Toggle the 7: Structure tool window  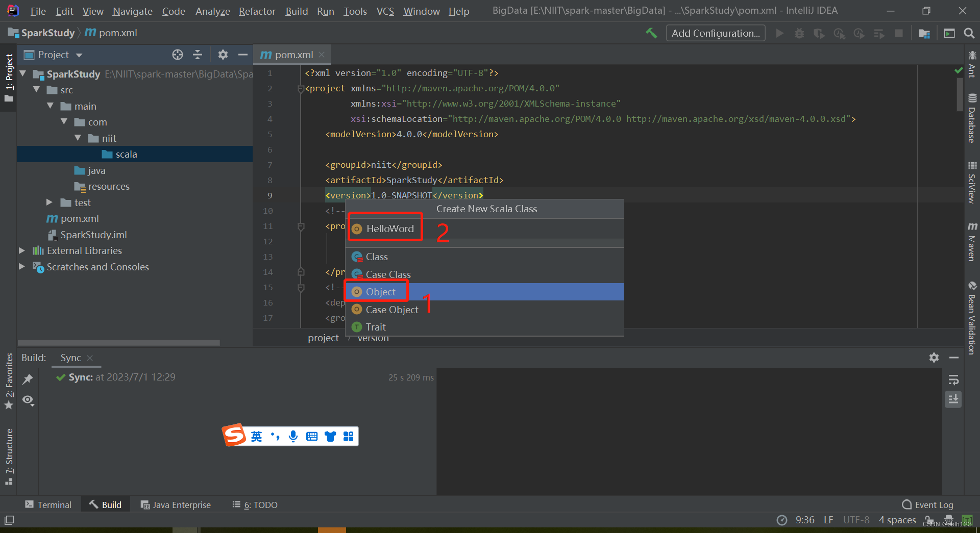pos(9,457)
